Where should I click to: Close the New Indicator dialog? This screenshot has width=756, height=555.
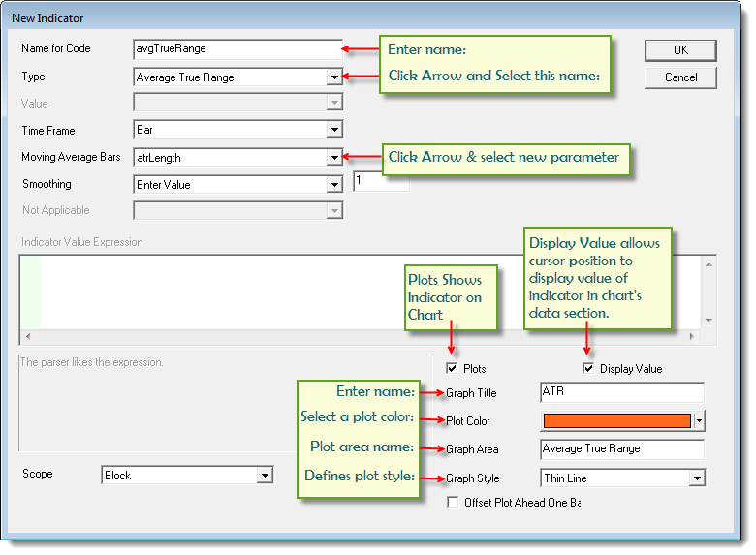[723, 17]
